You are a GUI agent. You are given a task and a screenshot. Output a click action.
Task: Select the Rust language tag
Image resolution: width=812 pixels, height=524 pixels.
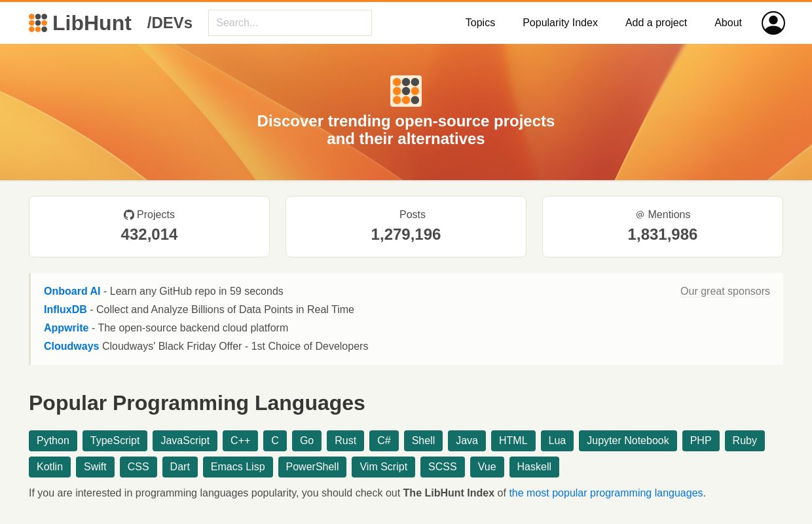point(345,441)
